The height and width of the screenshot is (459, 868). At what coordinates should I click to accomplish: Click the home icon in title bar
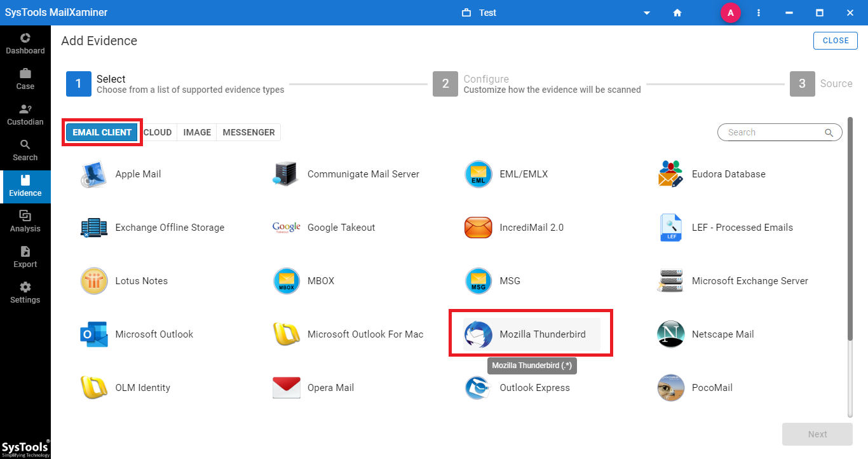point(677,13)
